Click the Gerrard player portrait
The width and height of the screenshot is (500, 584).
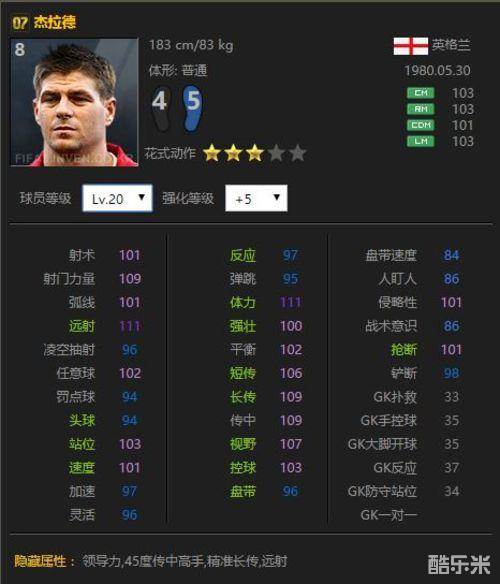tap(75, 102)
